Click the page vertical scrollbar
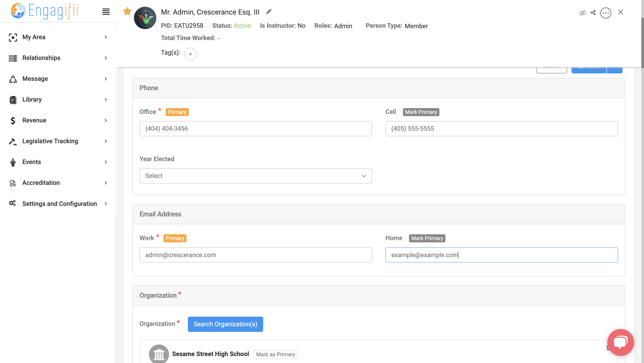Image resolution: width=644 pixels, height=363 pixels. tap(642, 43)
